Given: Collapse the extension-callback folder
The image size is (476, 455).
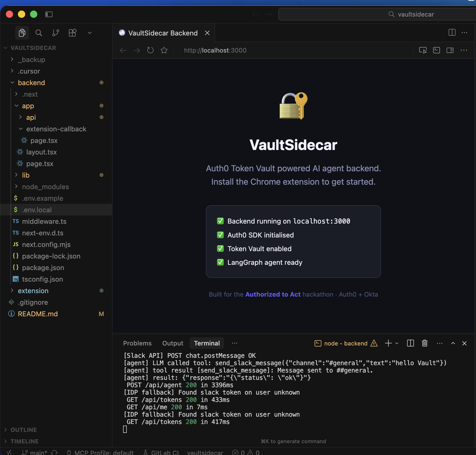Looking at the screenshot, I should click(56, 129).
